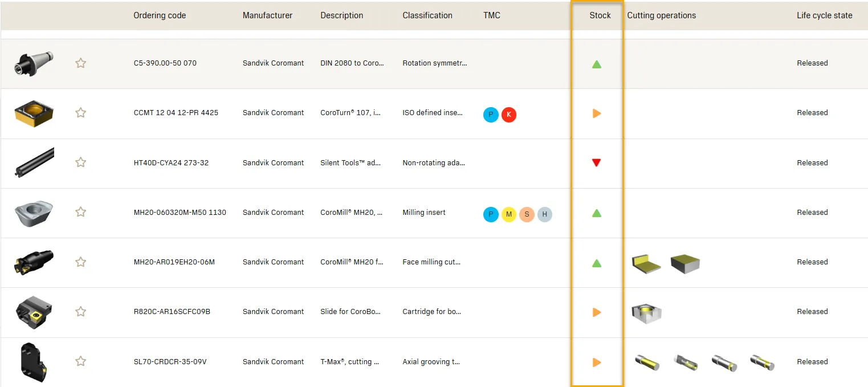Open the HT40D-CYA24 273-32 product thumbnail
Image resolution: width=868 pixels, height=387 pixels.
[34, 162]
